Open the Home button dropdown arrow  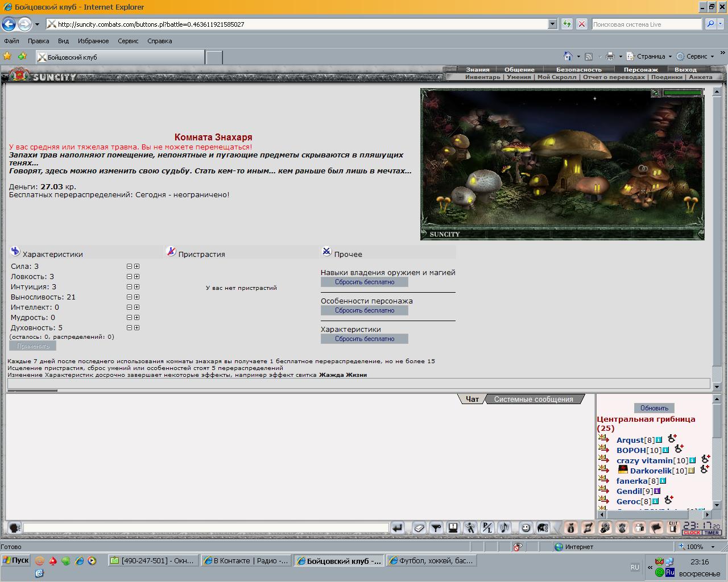point(578,56)
